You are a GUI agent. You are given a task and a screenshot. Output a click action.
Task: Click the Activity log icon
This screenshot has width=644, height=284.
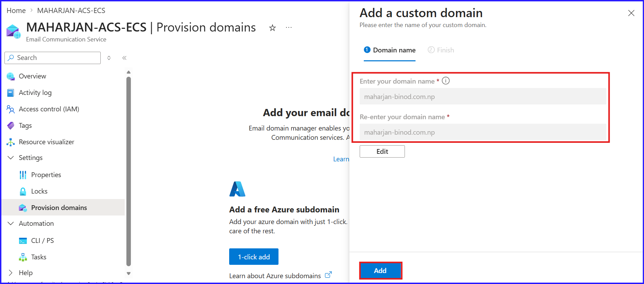point(11,93)
